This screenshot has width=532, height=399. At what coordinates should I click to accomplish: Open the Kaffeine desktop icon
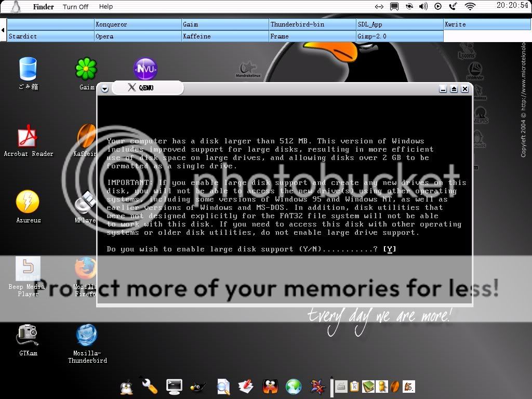tap(87, 136)
